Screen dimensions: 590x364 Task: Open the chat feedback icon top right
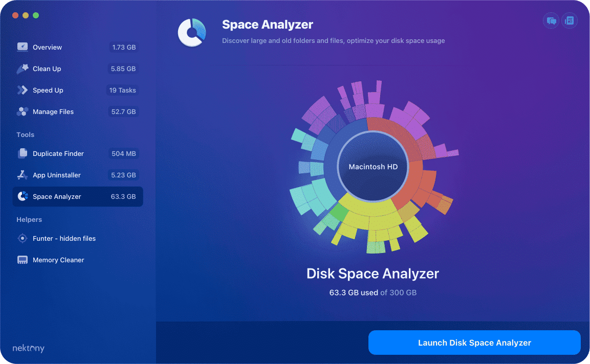(551, 20)
